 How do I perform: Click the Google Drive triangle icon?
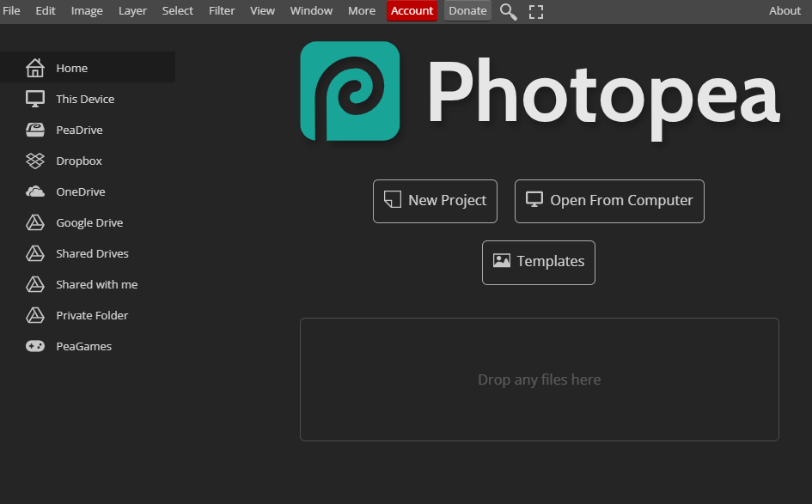click(x=35, y=222)
